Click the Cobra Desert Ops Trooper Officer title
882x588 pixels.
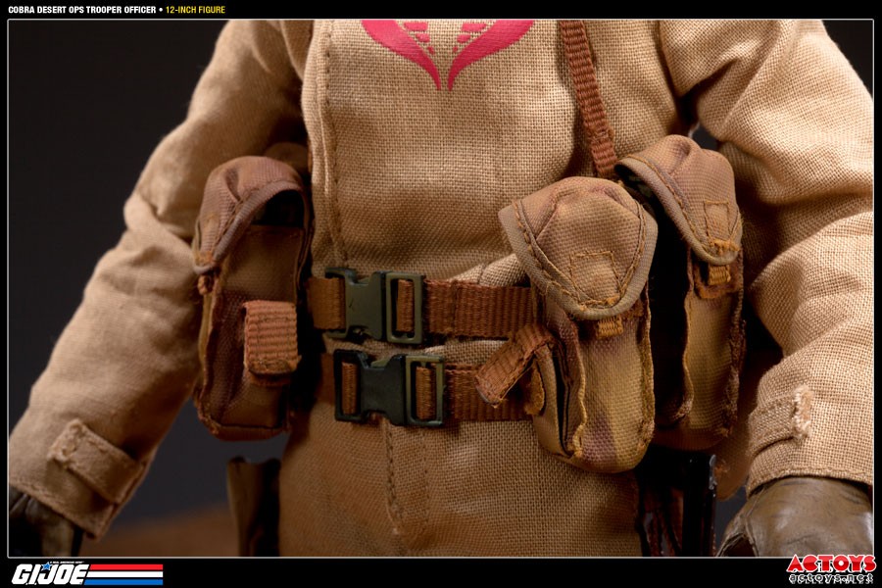pyautogui.click(x=81, y=10)
